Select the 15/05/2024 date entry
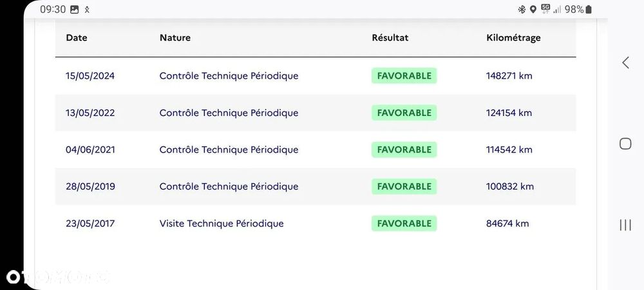This screenshot has width=644, height=290. [90, 75]
